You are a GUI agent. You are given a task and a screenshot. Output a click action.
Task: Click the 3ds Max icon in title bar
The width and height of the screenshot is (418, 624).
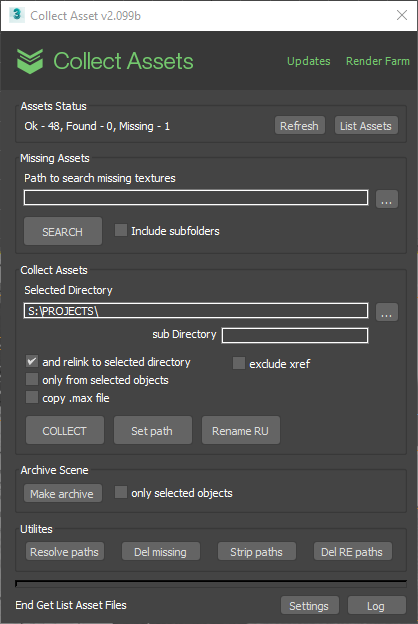(x=16, y=15)
